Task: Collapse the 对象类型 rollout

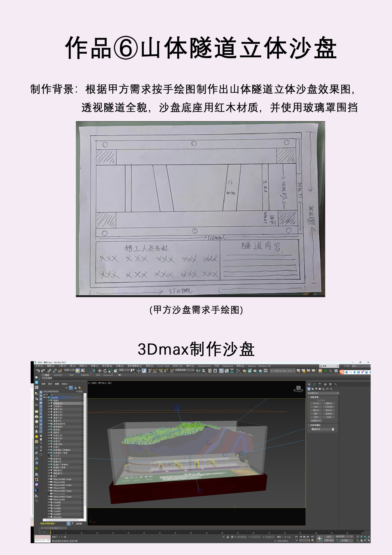Action: (x=308, y=397)
